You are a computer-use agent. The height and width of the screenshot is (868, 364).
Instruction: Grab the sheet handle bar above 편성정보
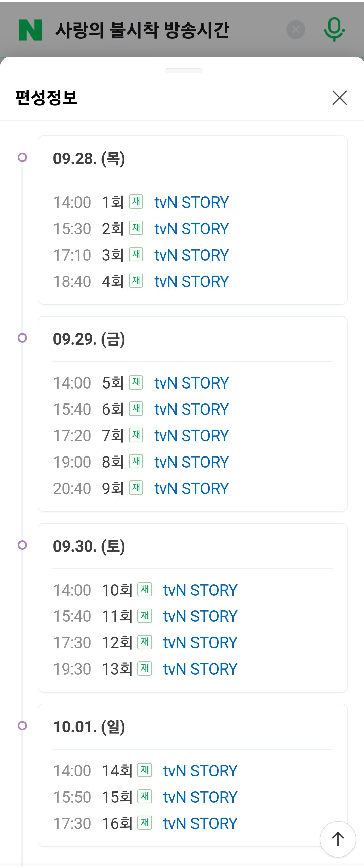coord(183,71)
